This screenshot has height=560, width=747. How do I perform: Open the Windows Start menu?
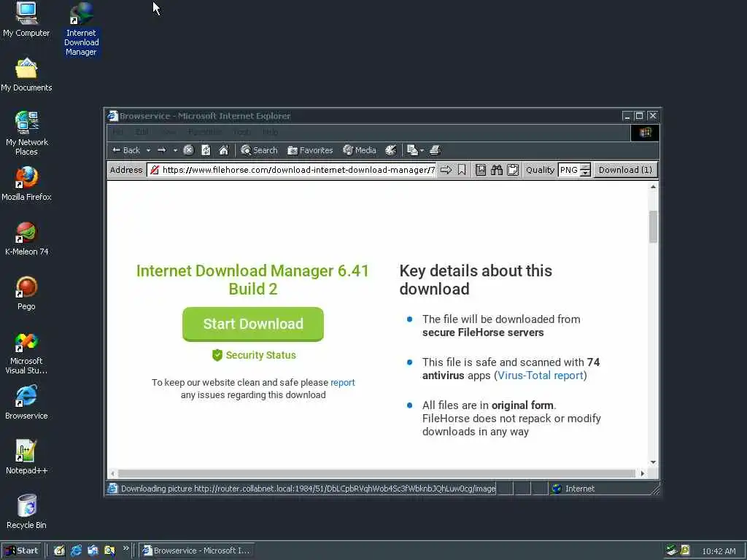pos(22,551)
